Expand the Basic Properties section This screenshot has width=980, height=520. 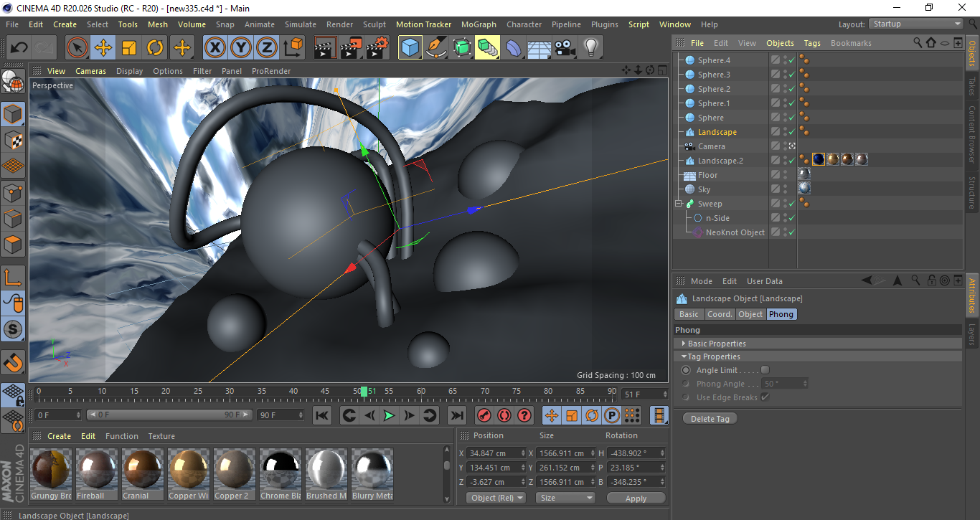(x=684, y=344)
